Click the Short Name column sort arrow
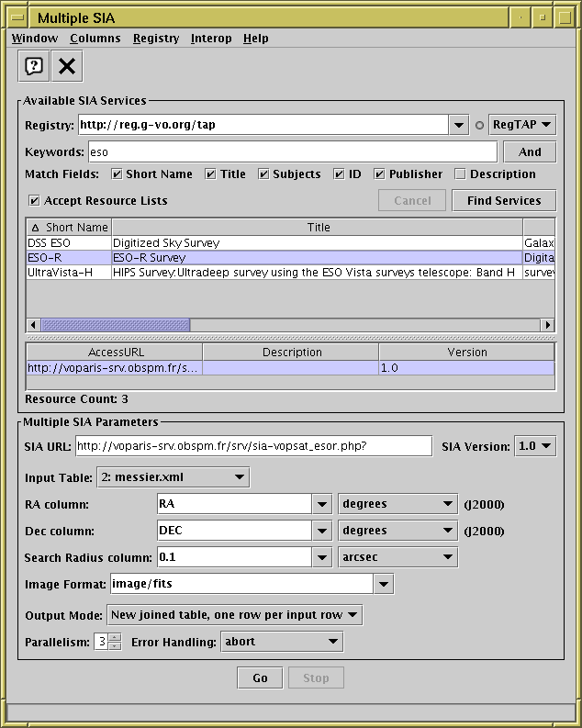This screenshot has width=582, height=728. (x=36, y=228)
